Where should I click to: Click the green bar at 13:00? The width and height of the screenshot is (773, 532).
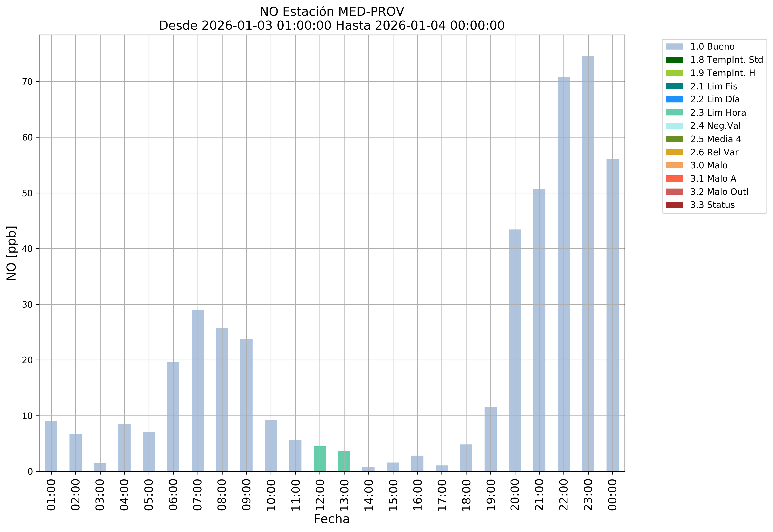[344, 461]
